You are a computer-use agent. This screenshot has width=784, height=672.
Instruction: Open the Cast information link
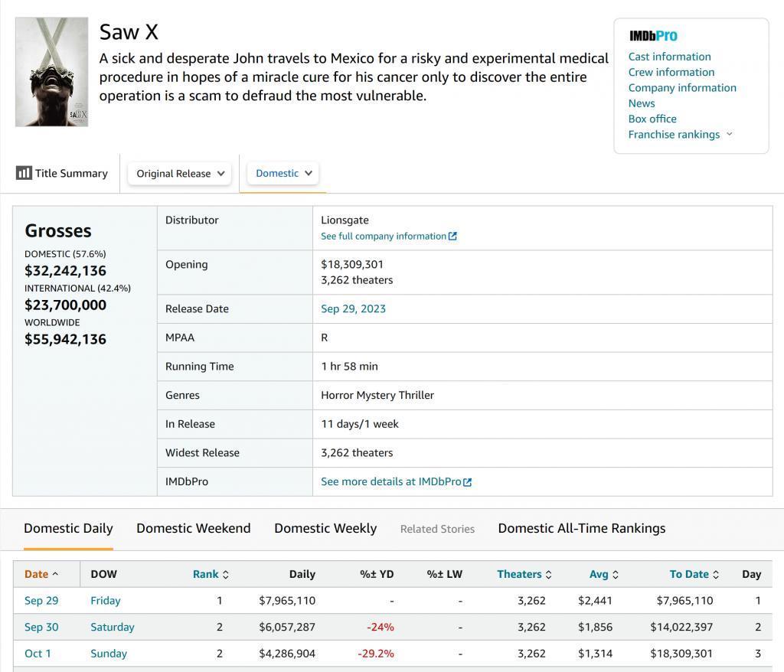pyautogui.click(x=669, y=57)
